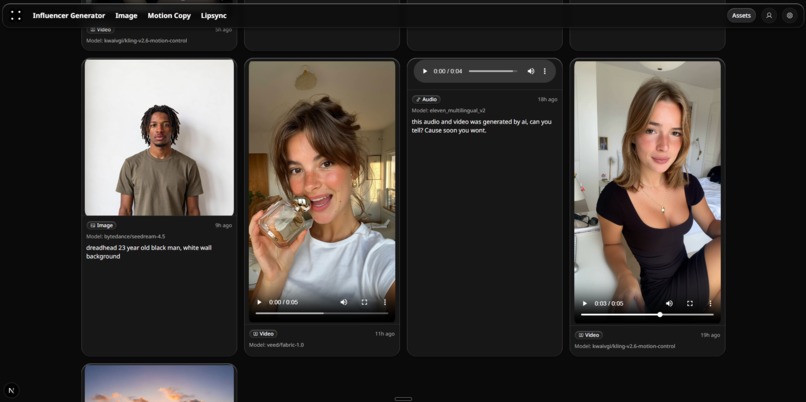The image size is (806, 402).
Task: Fullscreen the black dress woman video
Action: pyautogui.click(x=690, y=303)
